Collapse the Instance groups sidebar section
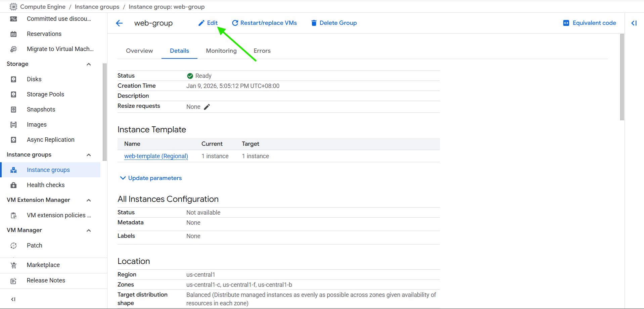644x309 pixels. click(89, 155)
